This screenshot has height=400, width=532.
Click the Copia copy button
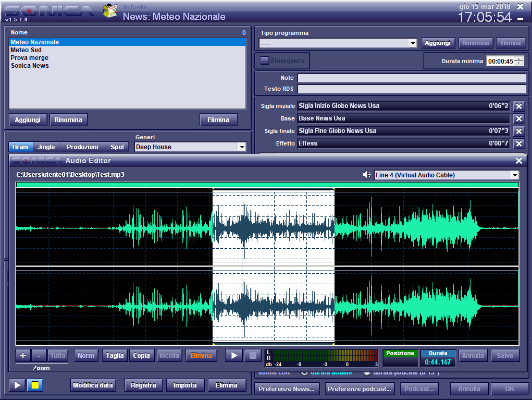(142, 356)
